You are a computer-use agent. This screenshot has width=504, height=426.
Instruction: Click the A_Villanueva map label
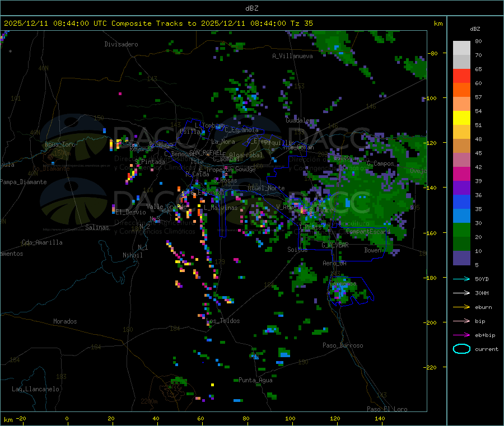point(292,56)
